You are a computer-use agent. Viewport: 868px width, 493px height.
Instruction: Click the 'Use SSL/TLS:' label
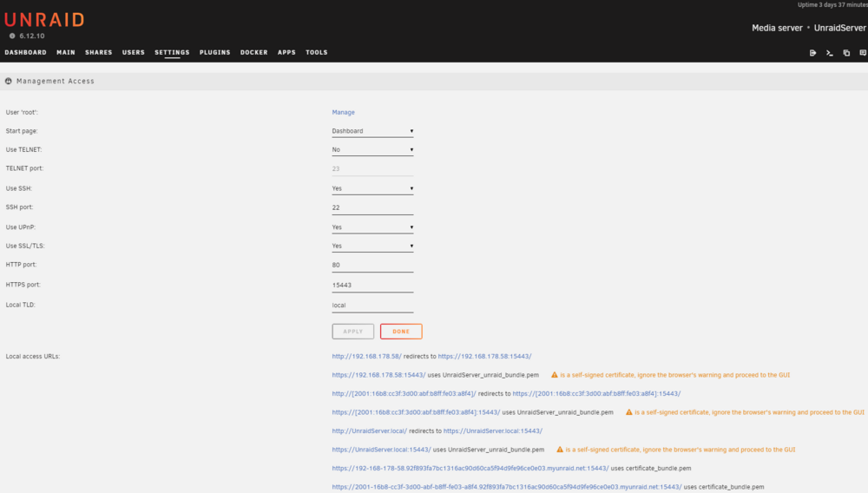[x=25, y=246]
